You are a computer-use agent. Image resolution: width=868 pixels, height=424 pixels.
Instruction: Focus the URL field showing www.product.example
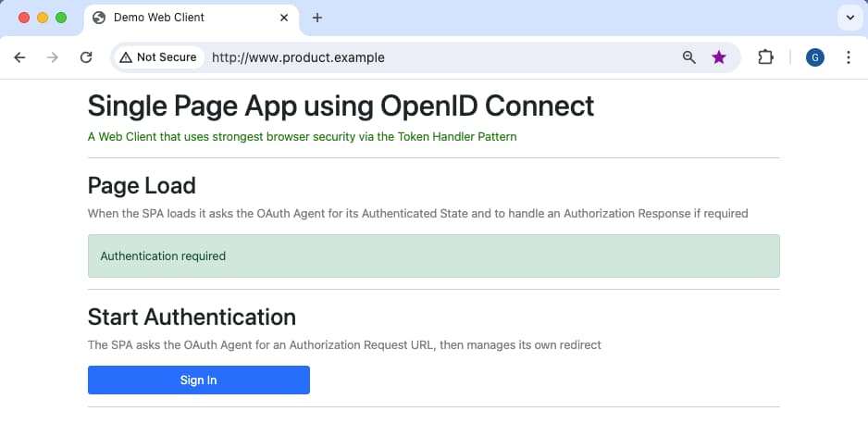click(x=435, y=57)
